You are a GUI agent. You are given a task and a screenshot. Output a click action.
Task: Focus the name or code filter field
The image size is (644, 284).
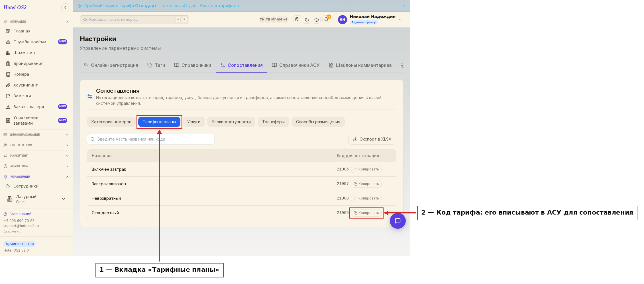151,139
